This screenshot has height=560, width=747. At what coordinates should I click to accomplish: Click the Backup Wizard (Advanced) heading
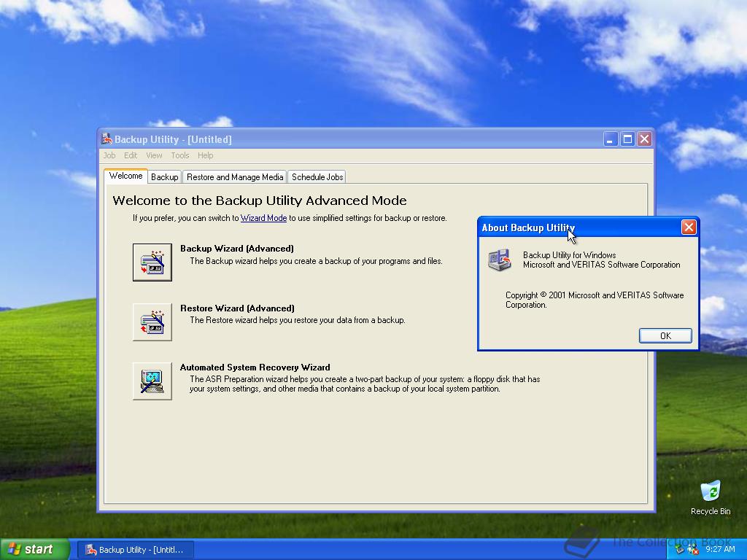click(x=237, y=249)
